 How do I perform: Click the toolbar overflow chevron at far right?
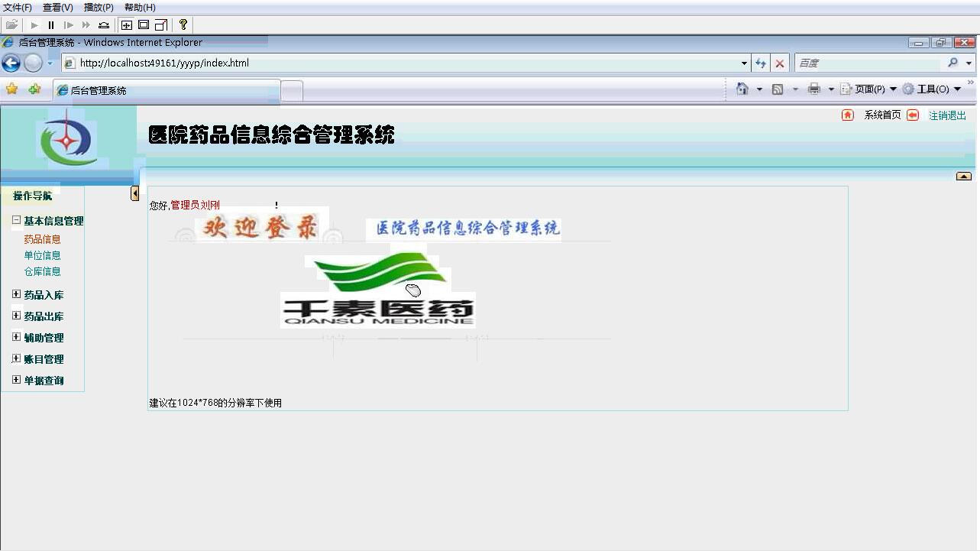[x=971, y=83]
